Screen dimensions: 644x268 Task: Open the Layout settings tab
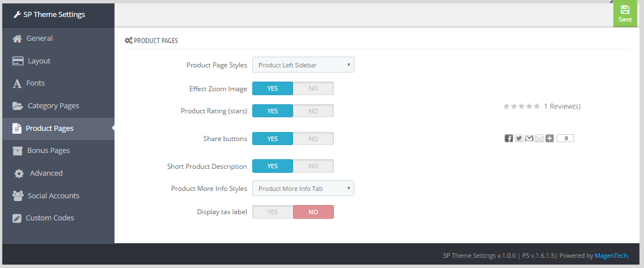click(58, 61)
